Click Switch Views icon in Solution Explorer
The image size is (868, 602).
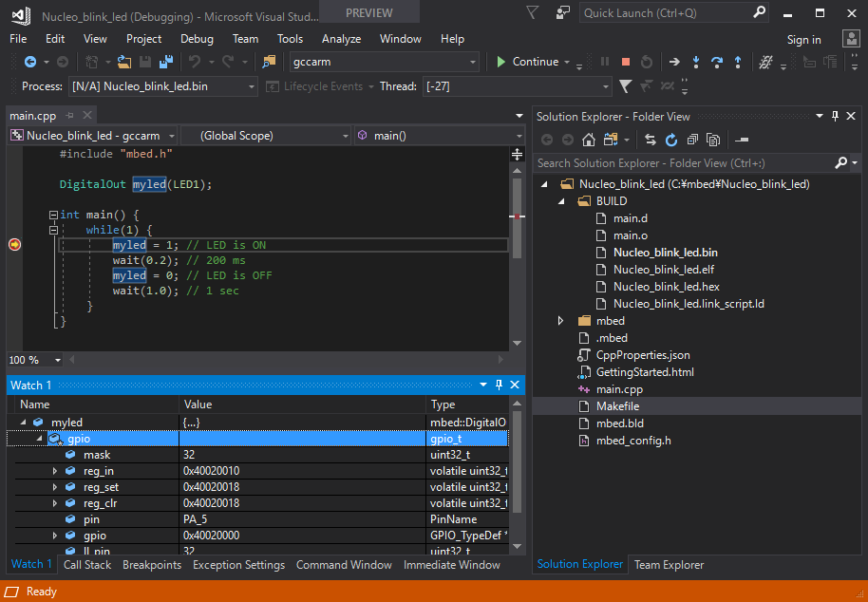point(611,140)
